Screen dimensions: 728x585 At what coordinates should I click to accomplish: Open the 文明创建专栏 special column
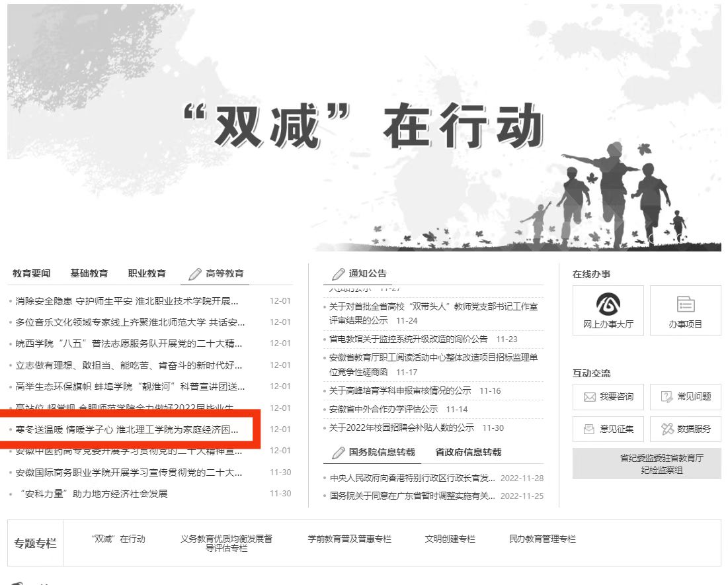[450, 539]
